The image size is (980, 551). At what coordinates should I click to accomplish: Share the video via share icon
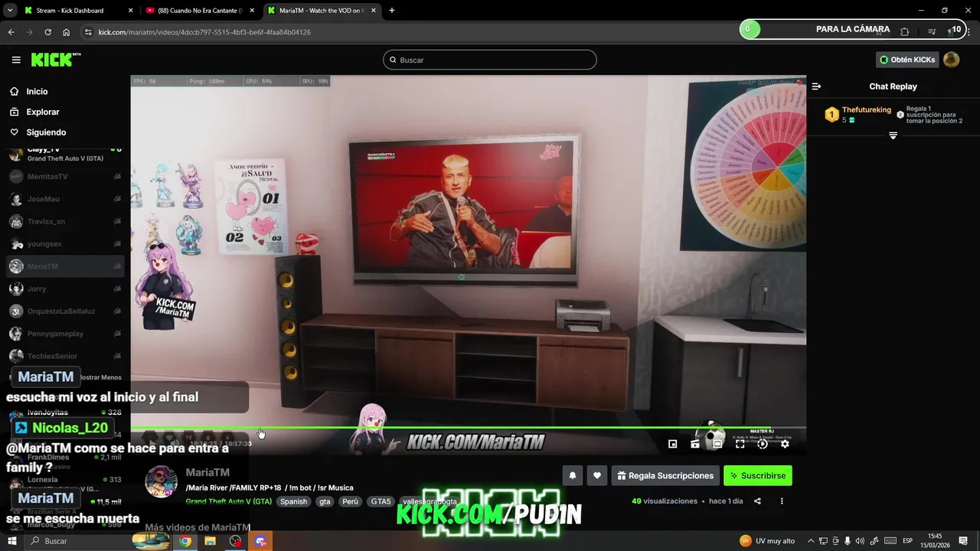tap(757, 501)
